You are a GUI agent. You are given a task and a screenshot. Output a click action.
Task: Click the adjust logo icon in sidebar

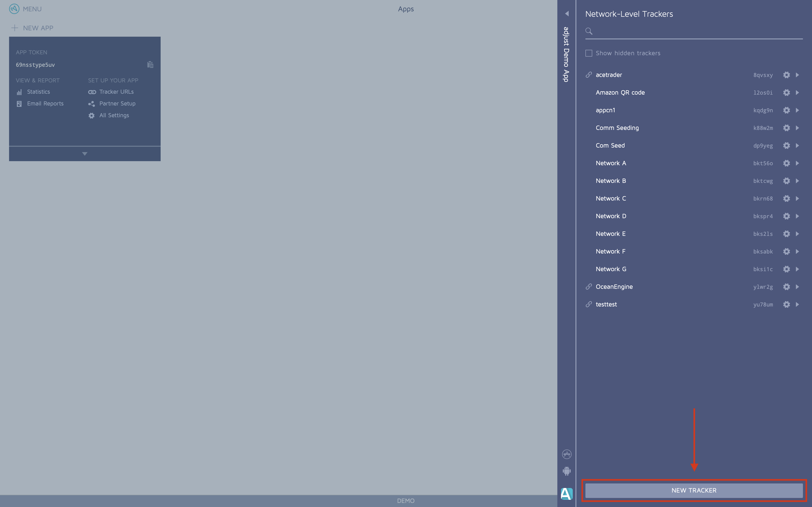[566, 494]
